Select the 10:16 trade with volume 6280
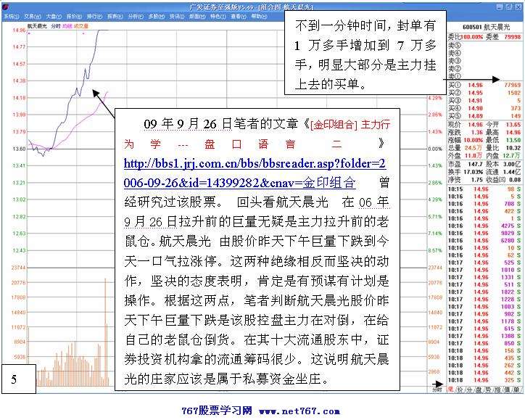The width and height of the screenshot is (525, 420). [484, 241]
